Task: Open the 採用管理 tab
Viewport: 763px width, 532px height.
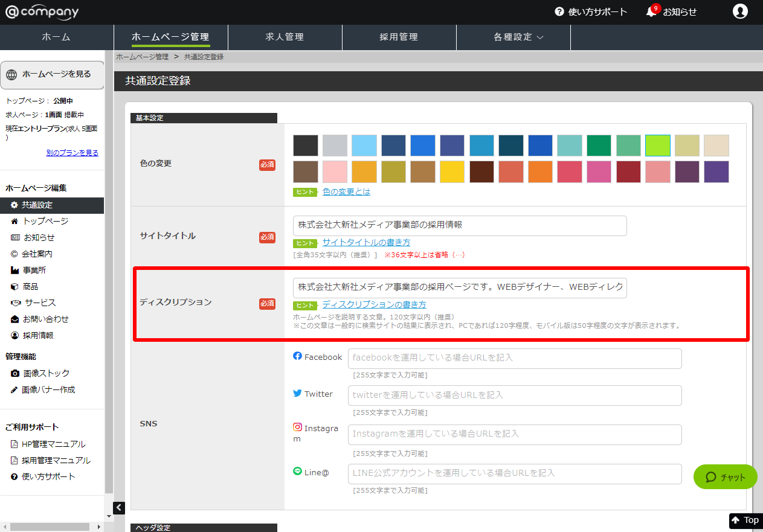Action: click(x=399, y=37)
